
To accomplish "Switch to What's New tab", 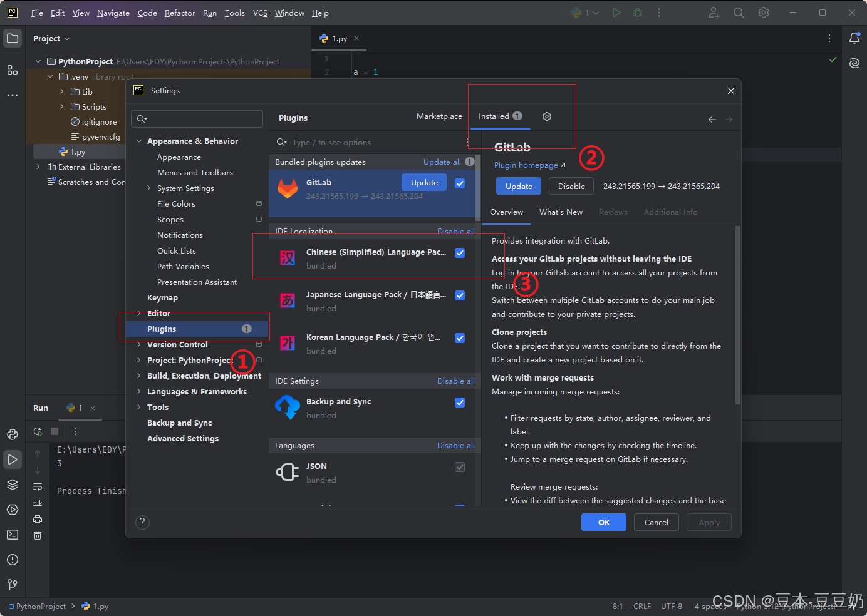I will (561, 212).
